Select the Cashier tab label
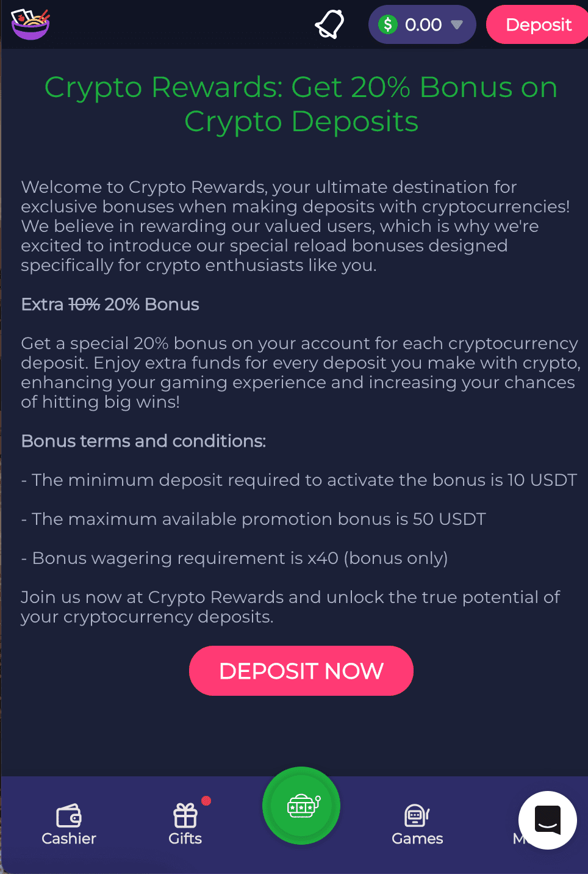588x874 pixels. click(69, 839)
